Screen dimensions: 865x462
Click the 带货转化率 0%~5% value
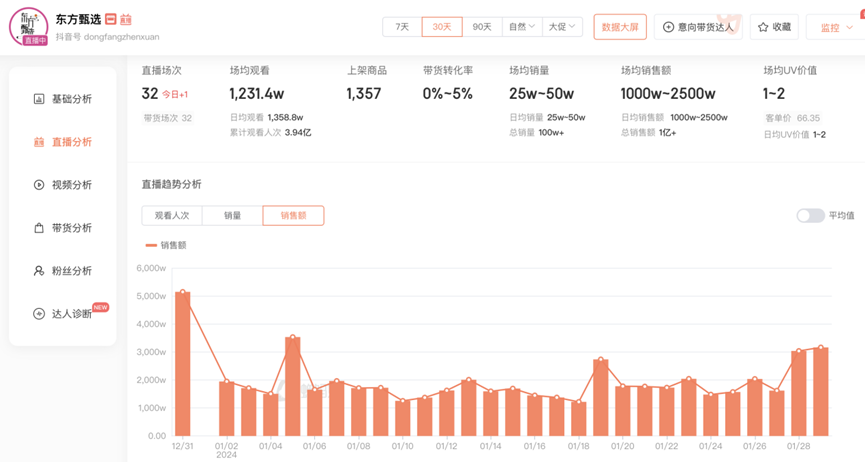pyautogui.click(x=447, y=94)
